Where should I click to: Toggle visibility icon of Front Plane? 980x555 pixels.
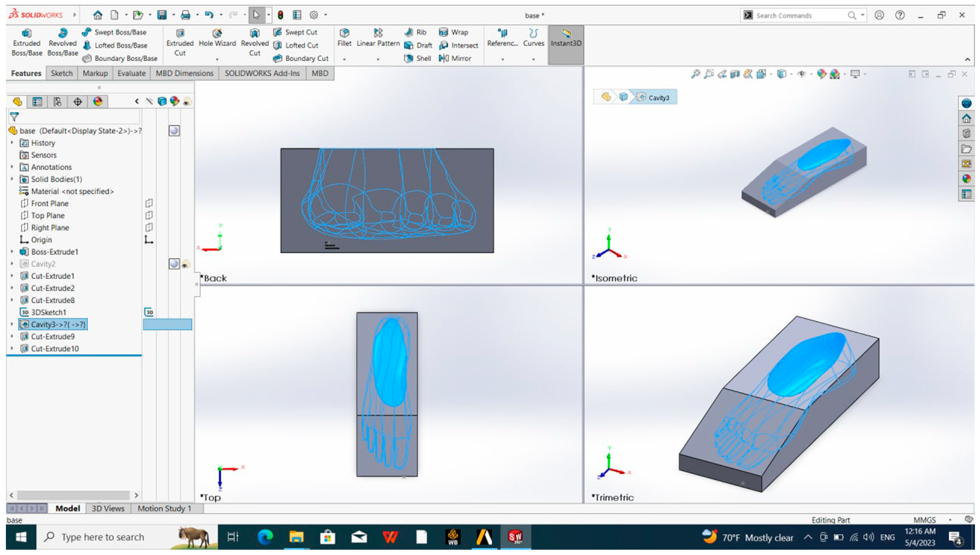click(149, 204)
